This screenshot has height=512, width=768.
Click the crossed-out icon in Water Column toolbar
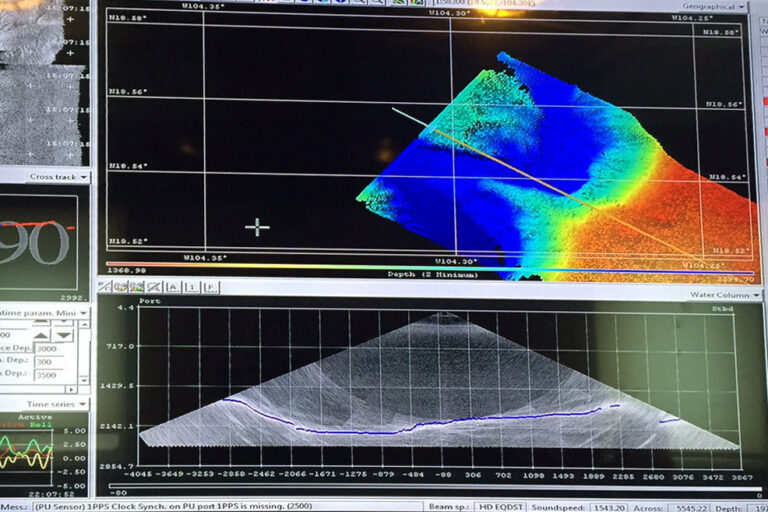[154, 287]
